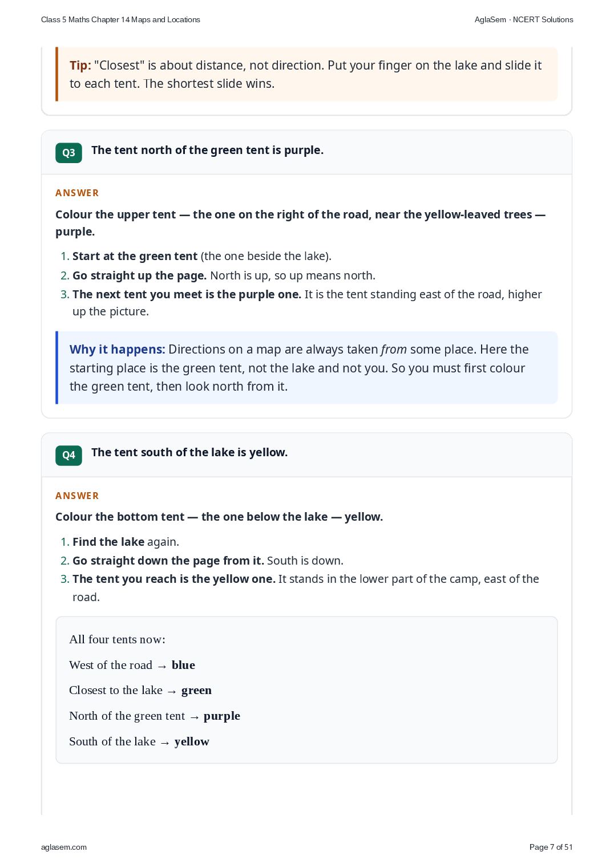Image resolution: width=614 pixels, height=868 pixels.
Task: Click the Q4 heading about yellow tent
Action: pos(189,452)
